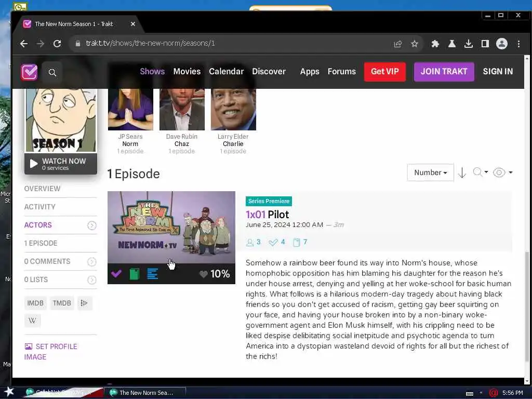Add Pilot episode to collection icon

point(135,274)
